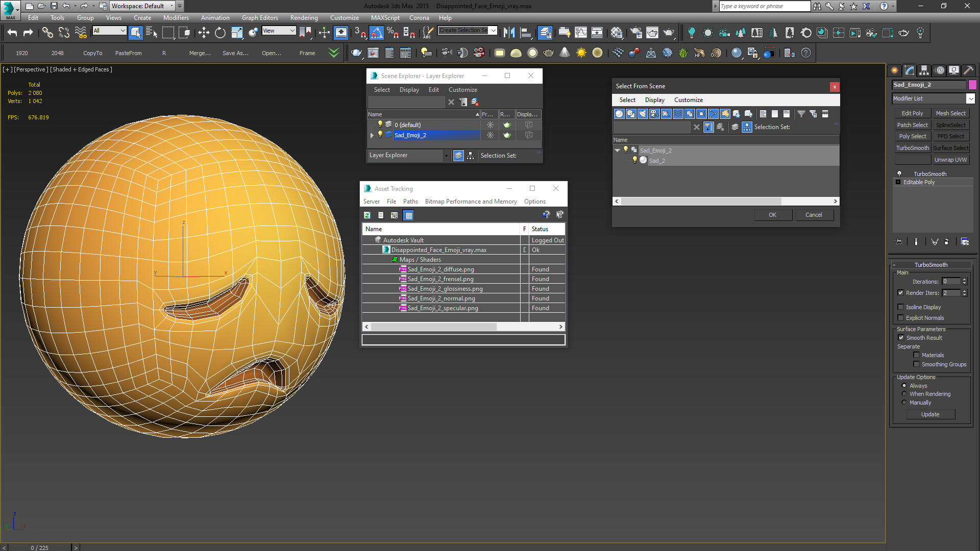Expand the Sad_Emoji_2 layer in Layer Explorer
The height and width of the screenshot is (551, 980).
(x=372, y=135)
